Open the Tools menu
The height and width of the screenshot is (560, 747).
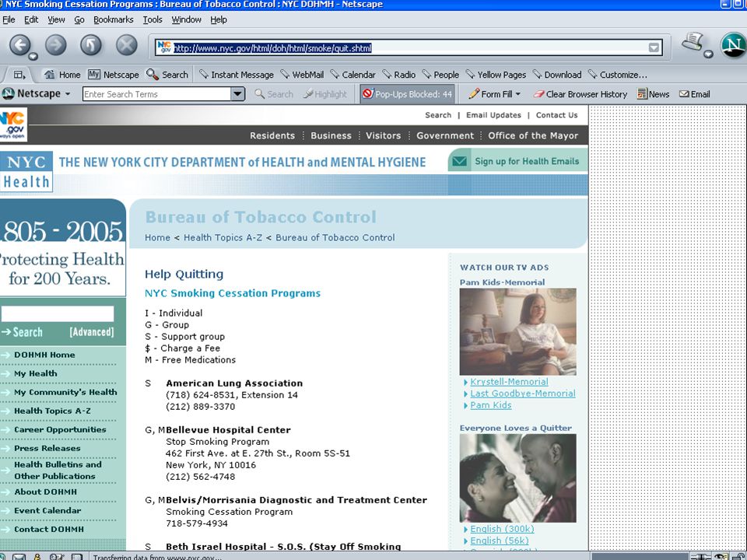coord(153,19)
